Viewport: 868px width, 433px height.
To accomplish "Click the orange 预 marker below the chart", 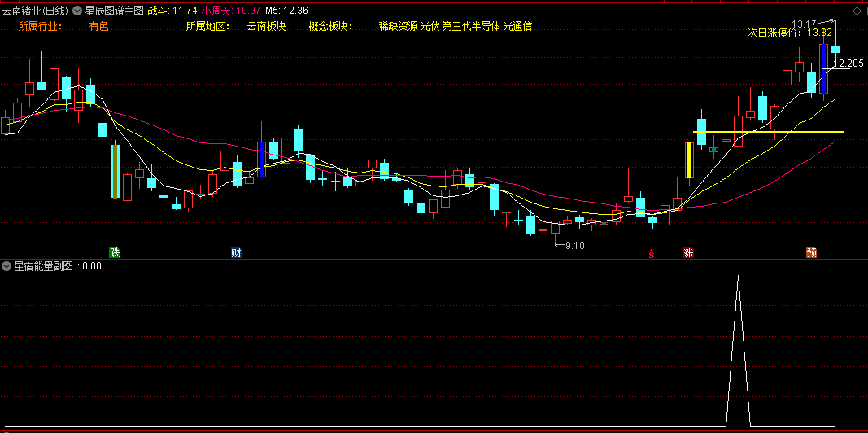I will [812, 253].
